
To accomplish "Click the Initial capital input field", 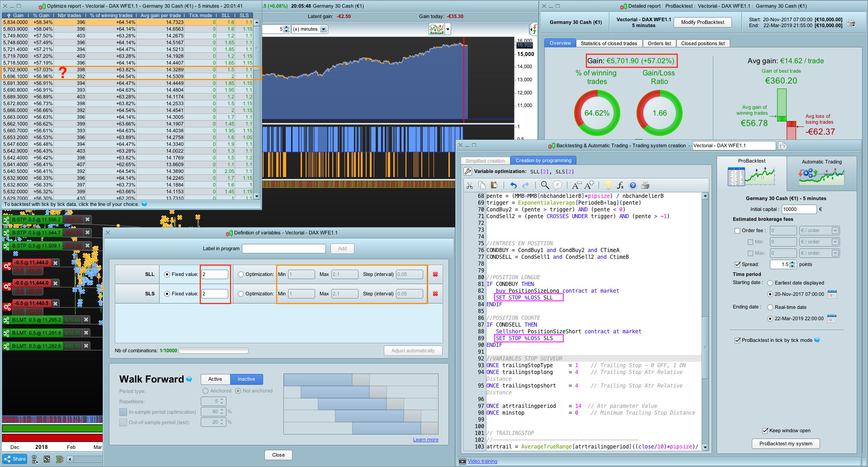I will coord(798,209).
